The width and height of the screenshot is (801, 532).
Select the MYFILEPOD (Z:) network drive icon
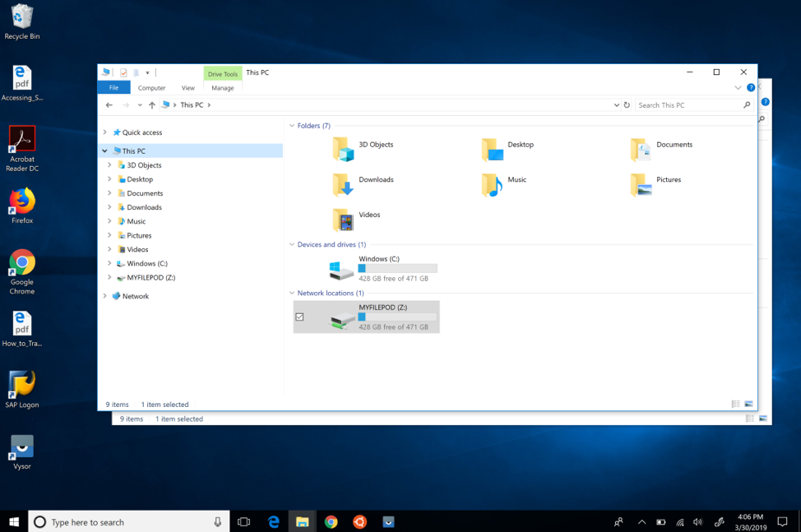(x=341, y=320)
